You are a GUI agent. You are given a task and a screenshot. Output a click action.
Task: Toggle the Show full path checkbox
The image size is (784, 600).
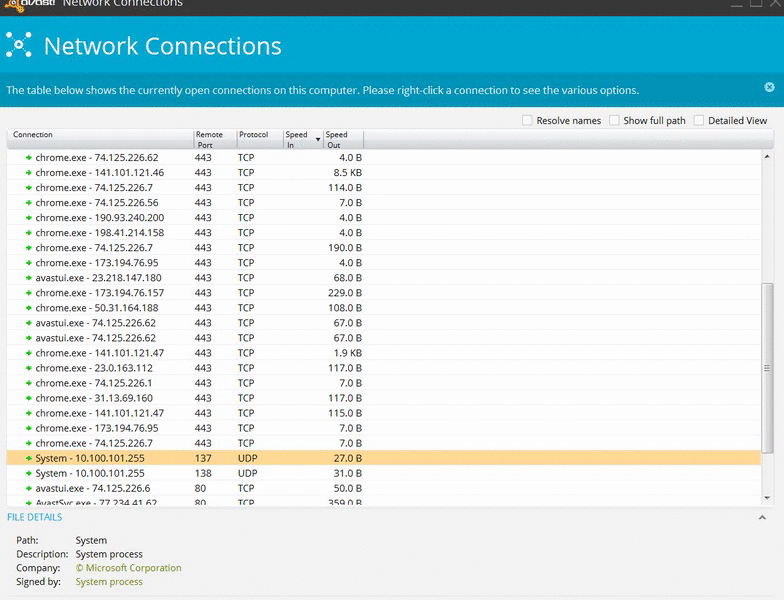pos(614,120)
